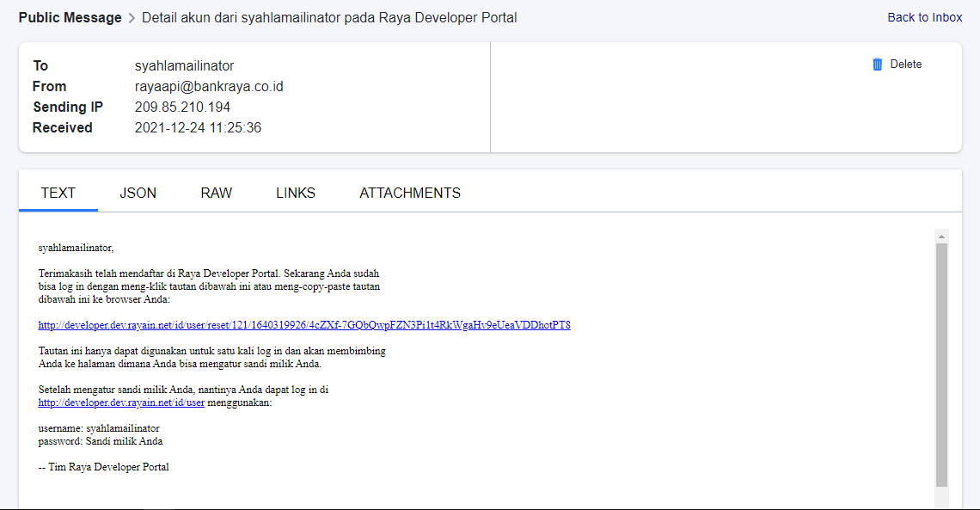The width and height of the screenshot is (980, 510).
Task: Open the one-time user reset link
Action: [x=304, y=325]
